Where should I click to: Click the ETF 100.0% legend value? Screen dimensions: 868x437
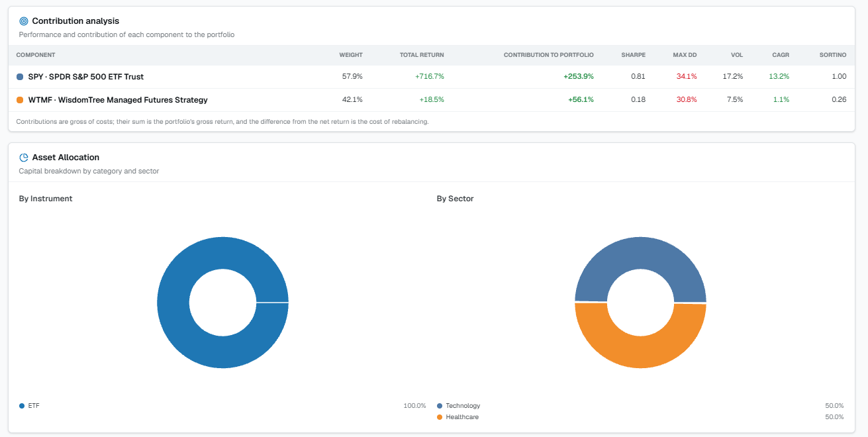[x=414, y=405]
